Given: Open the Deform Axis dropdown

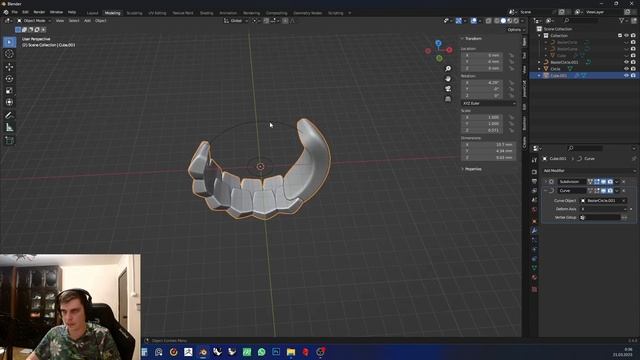Looking at the screenshot, I should [x=603, y=209].
